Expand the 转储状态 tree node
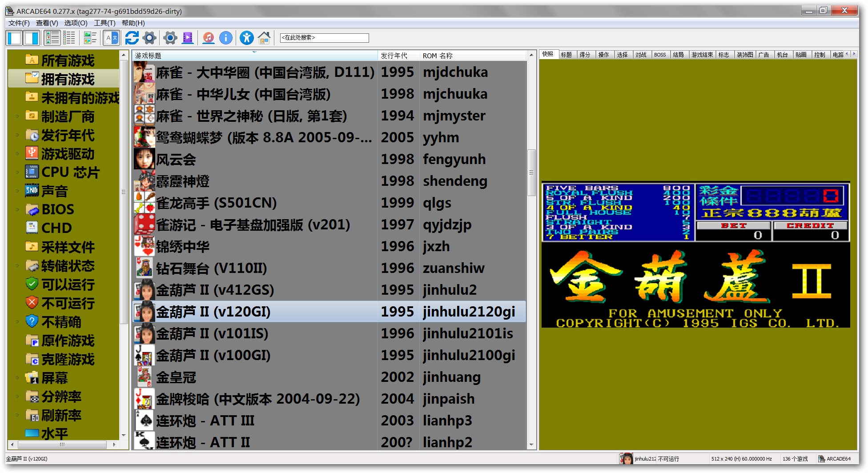 [17, 266]
